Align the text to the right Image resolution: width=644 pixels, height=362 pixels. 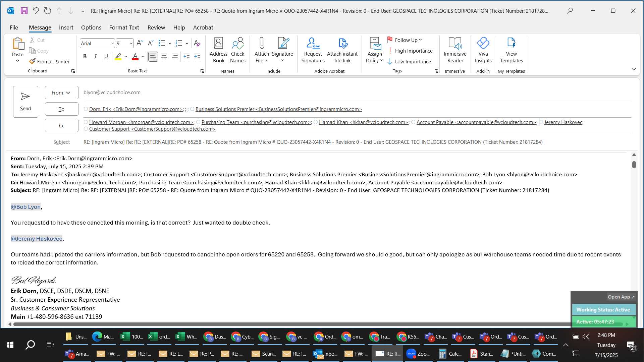click(174, 57)
